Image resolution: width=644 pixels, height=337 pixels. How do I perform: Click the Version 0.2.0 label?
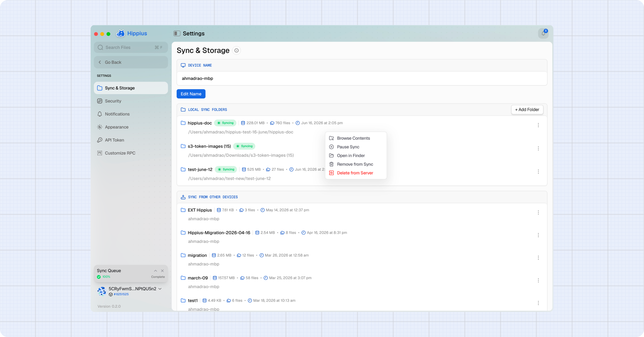pos(109,306)
